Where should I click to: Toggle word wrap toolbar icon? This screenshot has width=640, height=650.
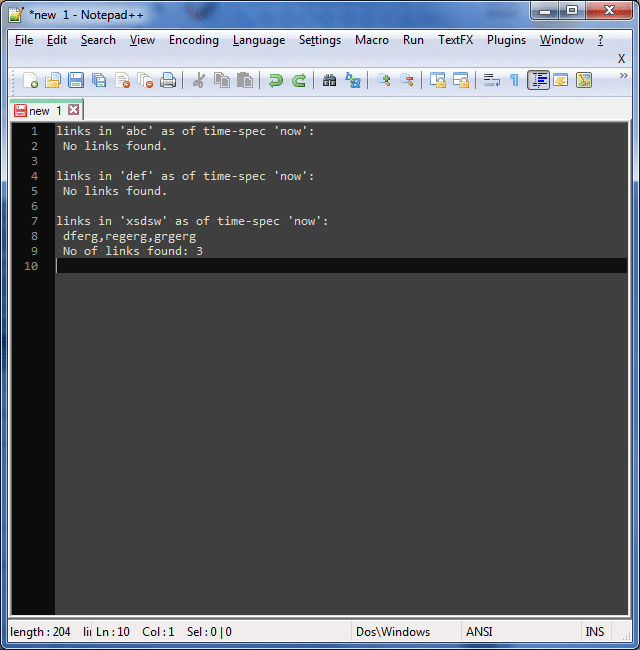pos(492,80)
